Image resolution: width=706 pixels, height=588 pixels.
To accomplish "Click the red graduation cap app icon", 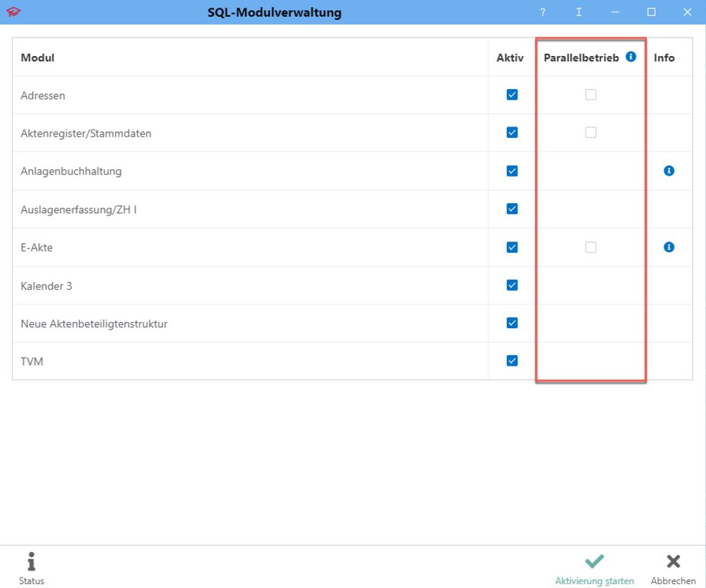I will click(x=14, y=11).
